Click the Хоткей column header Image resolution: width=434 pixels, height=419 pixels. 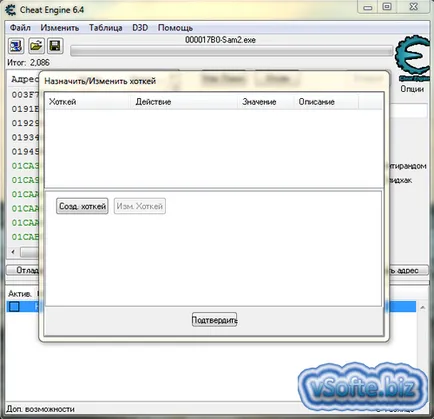point(63,102)
